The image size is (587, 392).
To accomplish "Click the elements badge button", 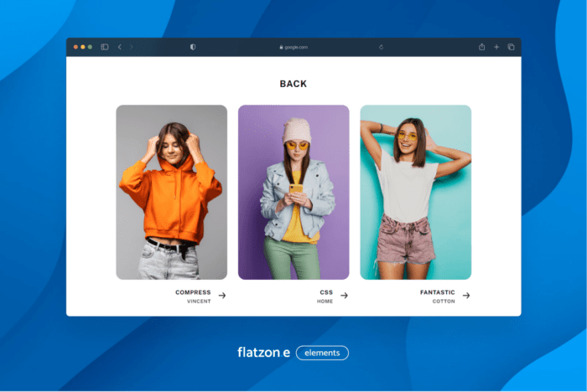I will point(322,353).
